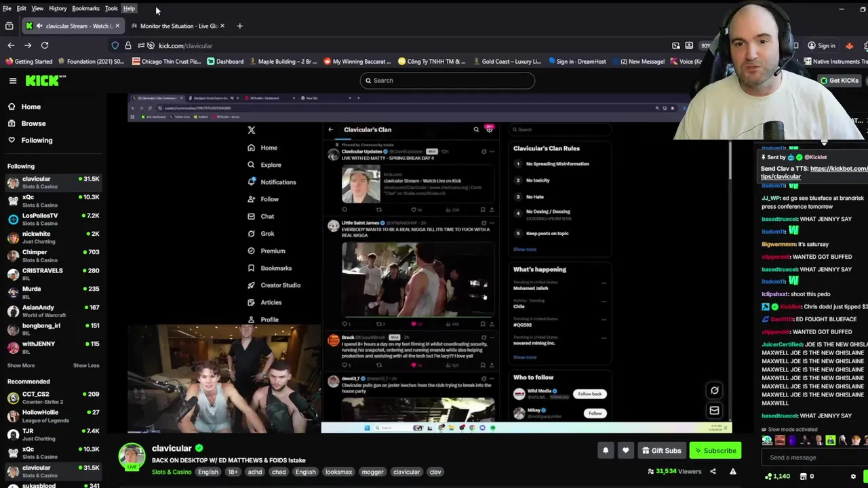The image size is (868, 488).
Task: Open Getting Started bookmark
Action: click(28, 62)
